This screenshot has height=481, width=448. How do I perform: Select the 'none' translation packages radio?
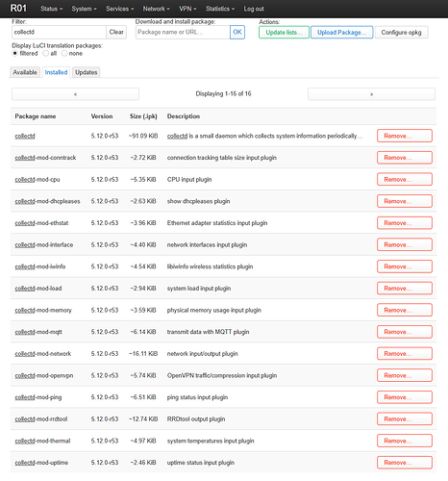tap(64, 54)
